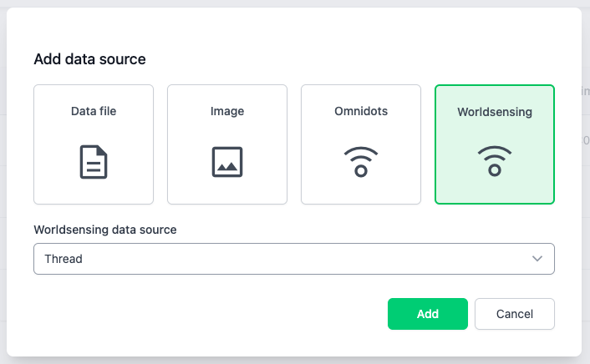Select the Data file source type card
Viewport: 590px width, 364px height.
[94, 144]
